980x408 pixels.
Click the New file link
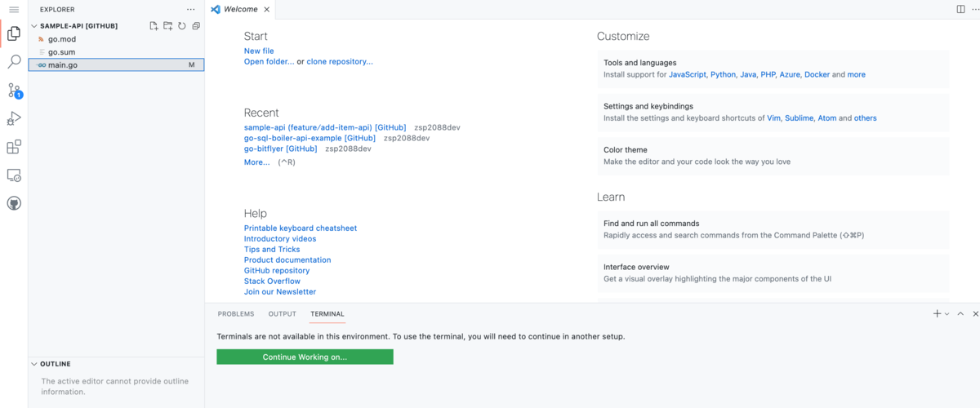[259, 51]
